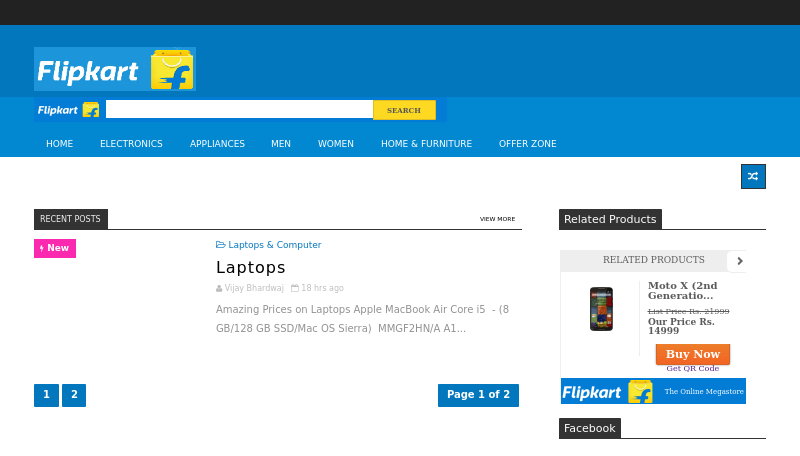Click the shuffle random post icon
800x456 pixels.
point(753,176)
